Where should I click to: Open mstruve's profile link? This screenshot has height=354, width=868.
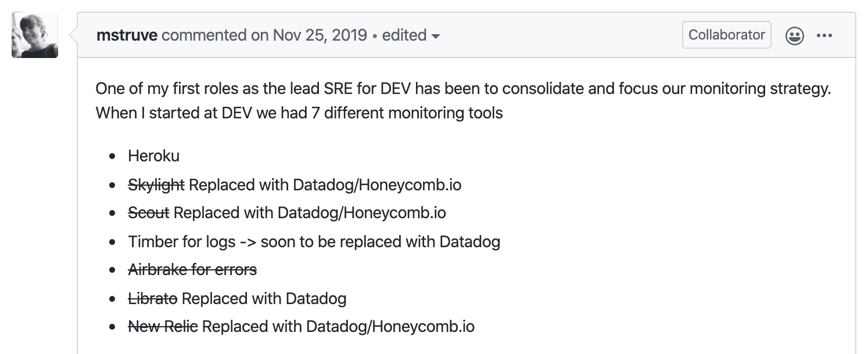pos(127,35)
